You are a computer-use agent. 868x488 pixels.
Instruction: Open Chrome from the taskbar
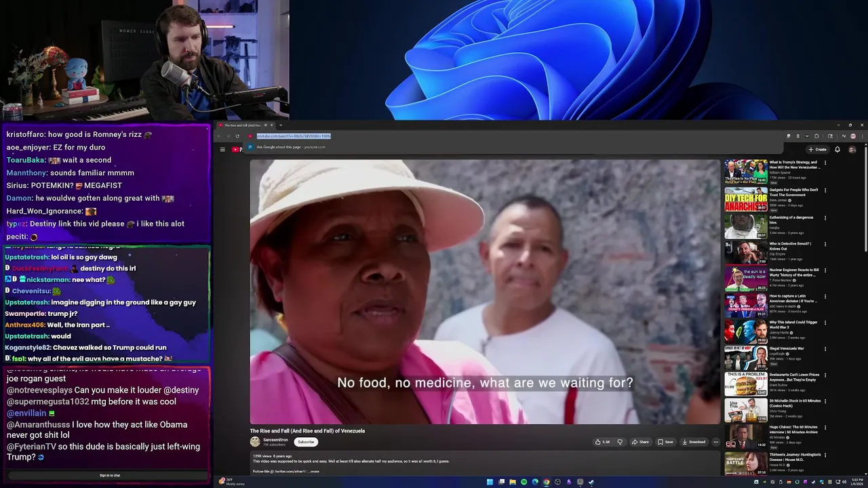pos(546,482)
